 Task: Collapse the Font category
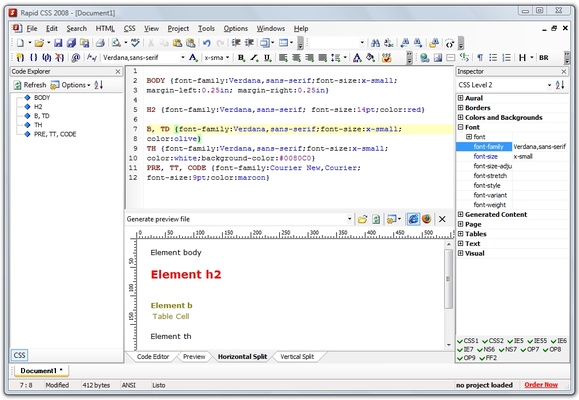click(x=460, y=127)
